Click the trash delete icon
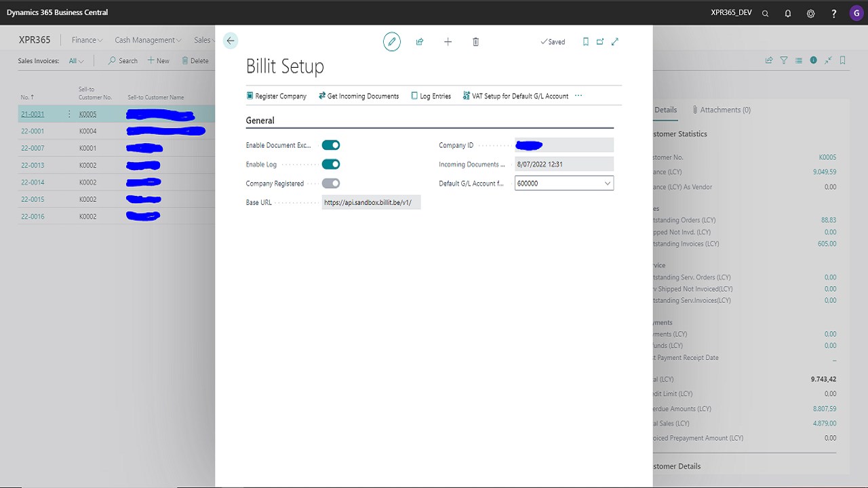The image size is (868, 488). [x=475, y=41]
